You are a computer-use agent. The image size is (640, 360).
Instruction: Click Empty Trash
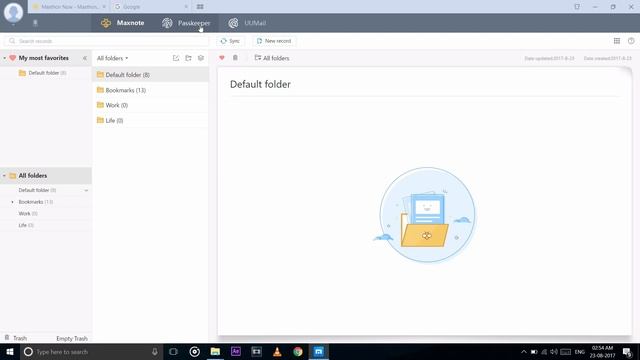pos(72,338)
